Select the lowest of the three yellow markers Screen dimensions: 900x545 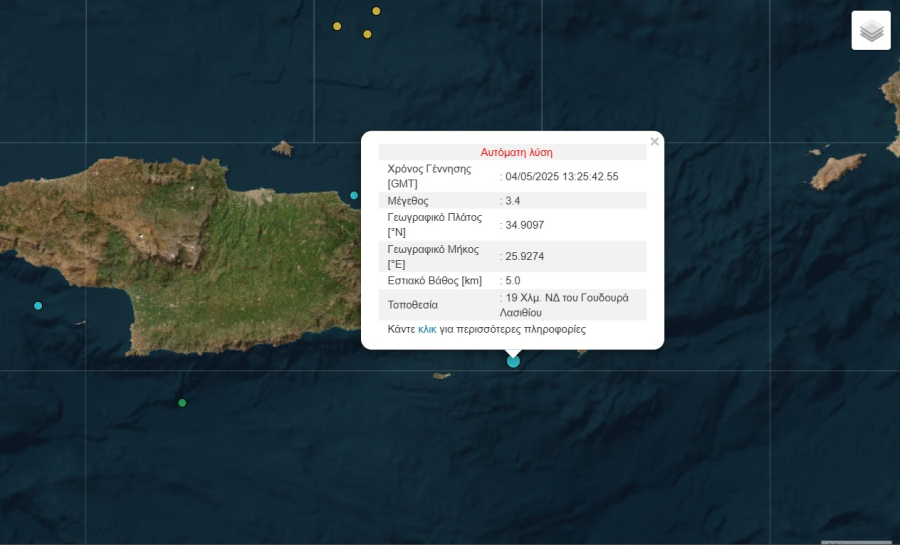pos(367,34)
